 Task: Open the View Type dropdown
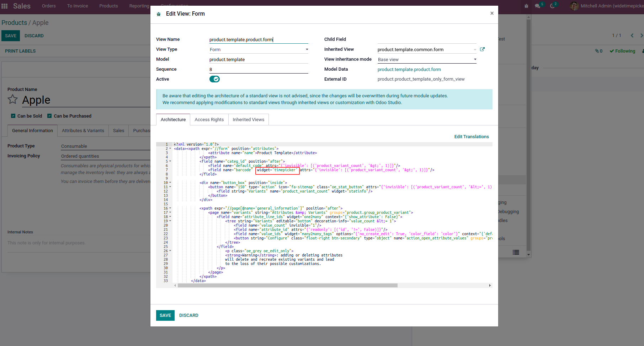click(x=259, y=49)
